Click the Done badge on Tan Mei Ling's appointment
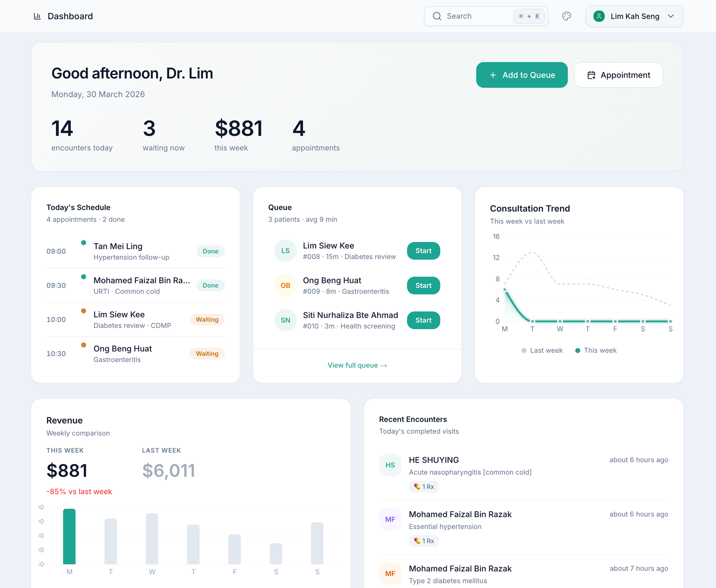The image size is (716, 588). coord(210,251)
